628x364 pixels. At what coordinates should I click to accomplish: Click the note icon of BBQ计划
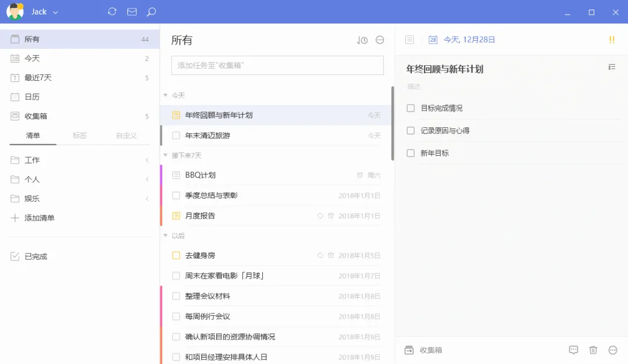click(x=176, y=175)
